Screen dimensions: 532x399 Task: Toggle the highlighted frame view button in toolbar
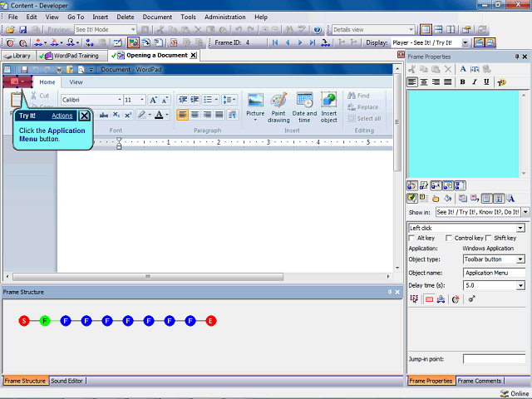click(133, 42)
